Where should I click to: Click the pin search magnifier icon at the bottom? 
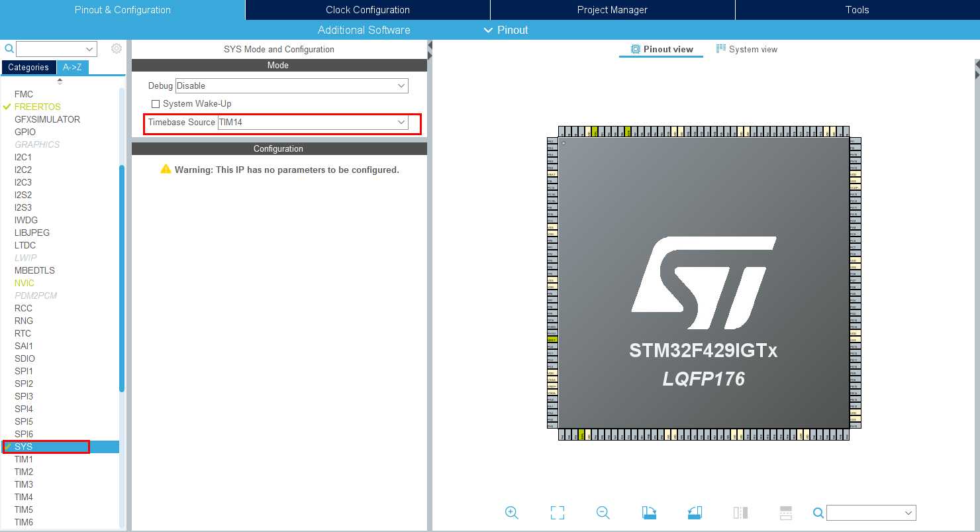(818, 513)
